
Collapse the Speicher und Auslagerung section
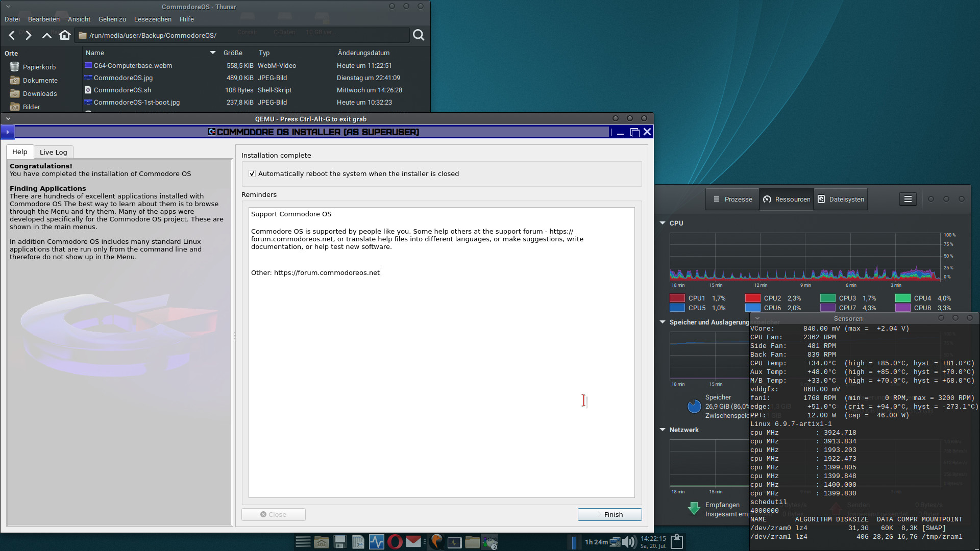[x=663, y=322]
